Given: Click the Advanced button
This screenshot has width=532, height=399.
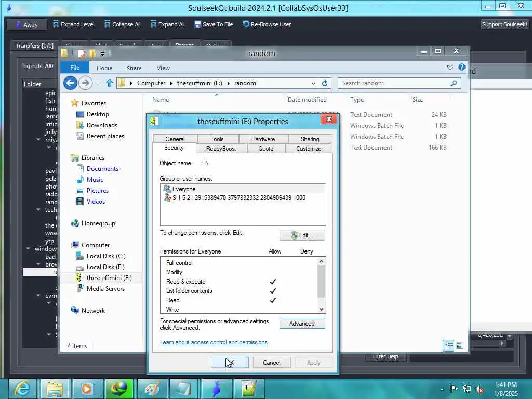Looking at the screenshot, I should coord(302,324).
